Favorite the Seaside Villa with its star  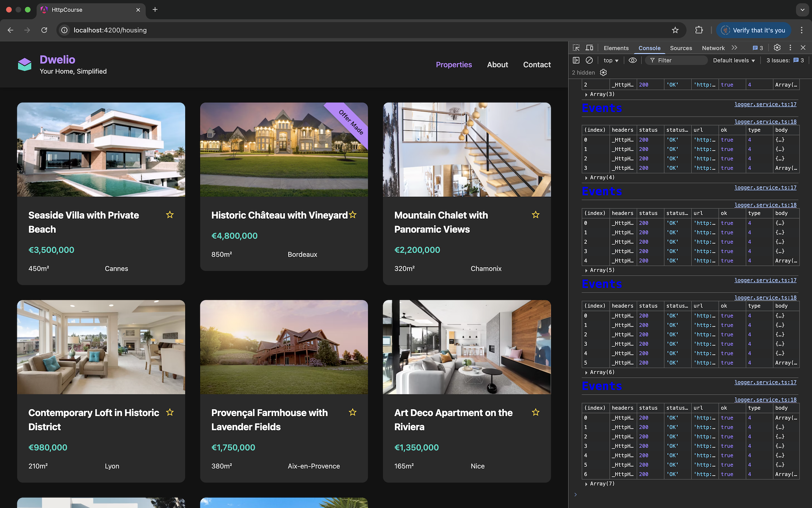pyautogui.click(x=170, y=215)
